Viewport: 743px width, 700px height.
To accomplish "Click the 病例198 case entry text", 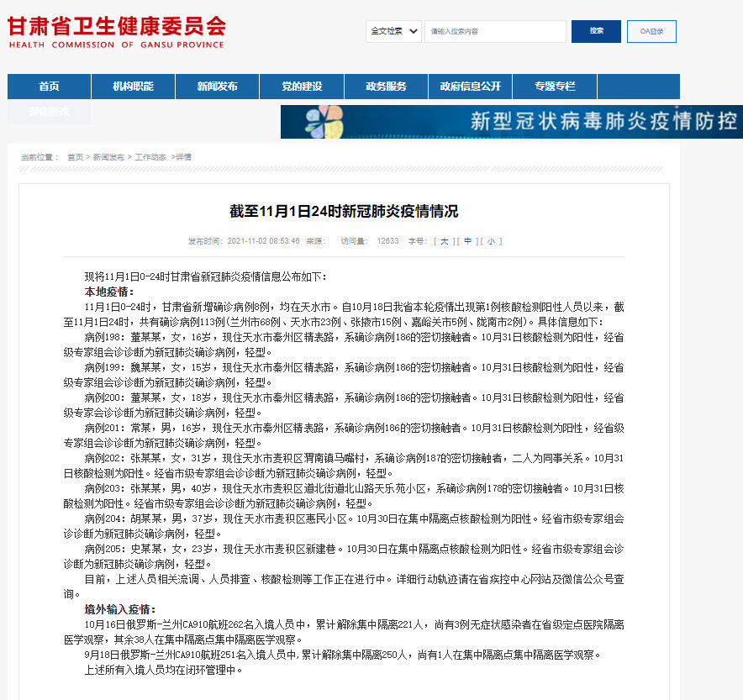I will (x=344, y=345).
